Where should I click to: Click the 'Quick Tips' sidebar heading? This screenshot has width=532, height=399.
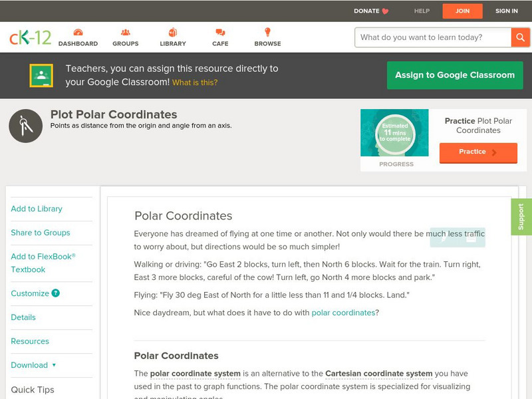(x=33, y=390)
